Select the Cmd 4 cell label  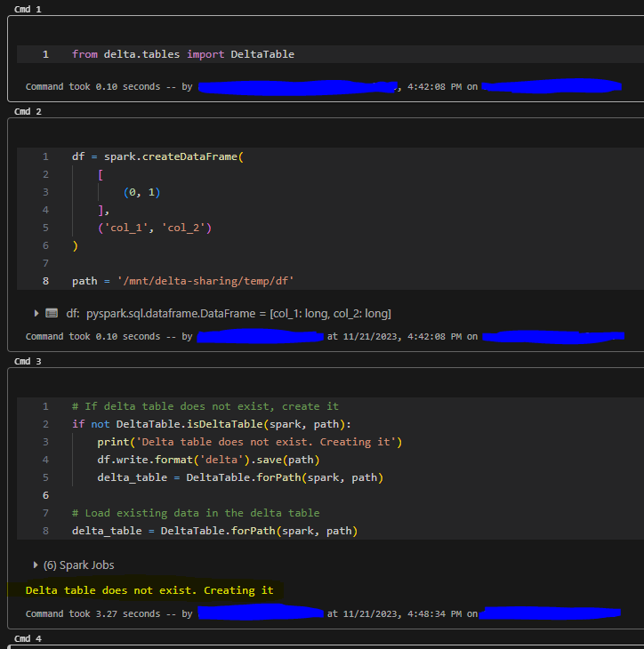[x=28, y=638]
